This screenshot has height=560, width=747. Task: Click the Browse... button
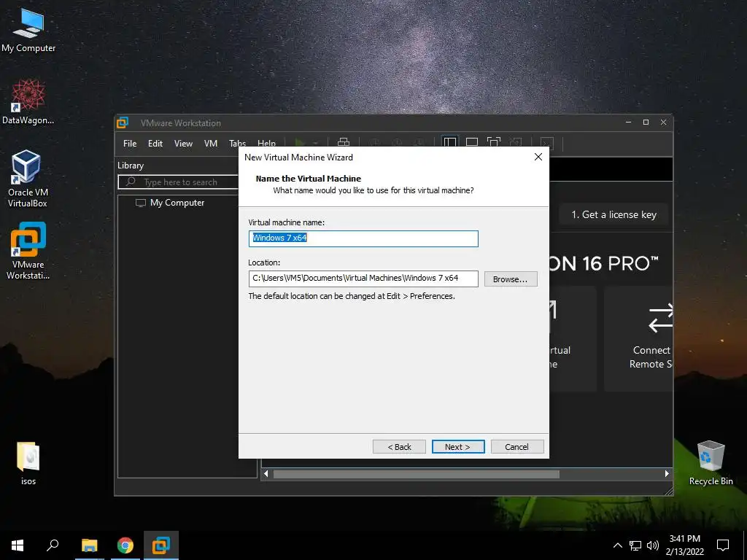pos(510,279)
